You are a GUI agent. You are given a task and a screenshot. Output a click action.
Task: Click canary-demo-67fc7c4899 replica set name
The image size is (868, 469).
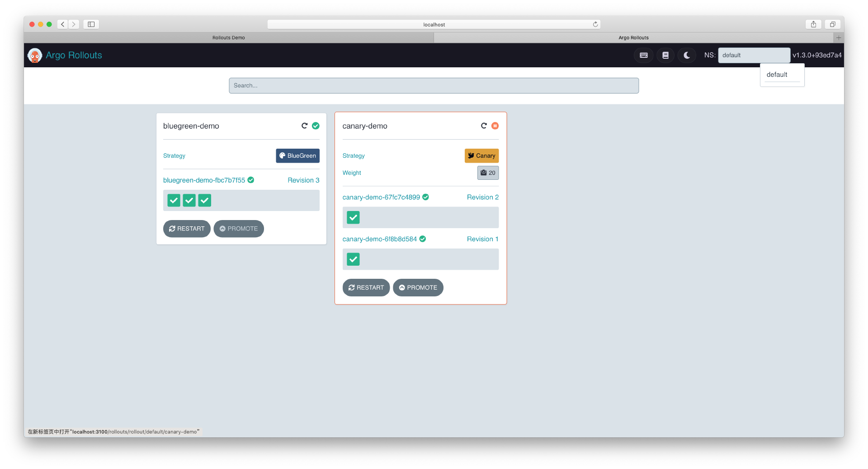(x=381, y=197)
